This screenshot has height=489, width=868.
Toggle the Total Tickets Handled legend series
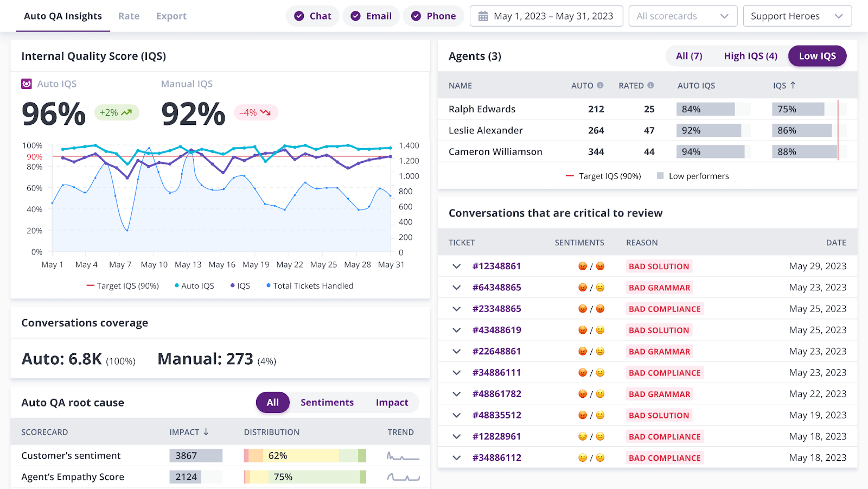coord(310,286)
